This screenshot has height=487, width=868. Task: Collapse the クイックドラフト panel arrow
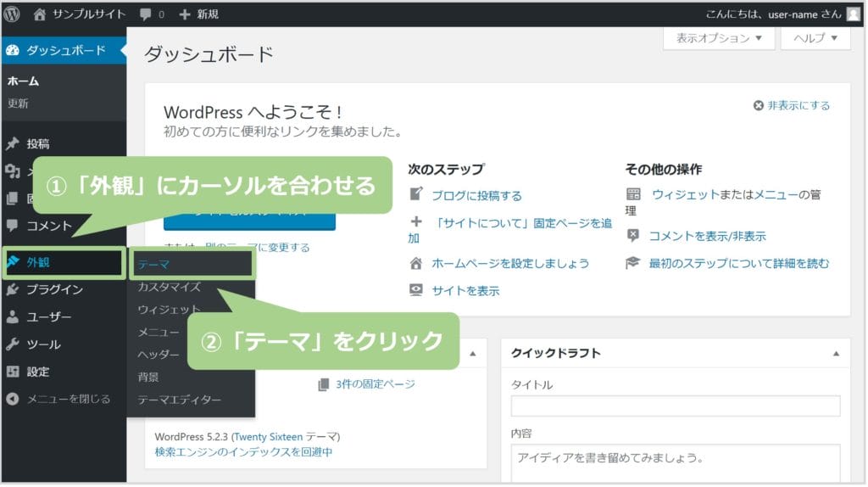click(837, 353)
